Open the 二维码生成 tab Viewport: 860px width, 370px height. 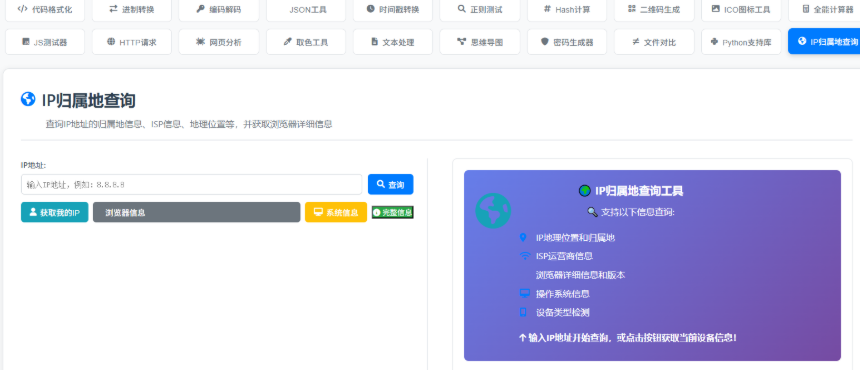pyautogui.click(x=654, y=9)
